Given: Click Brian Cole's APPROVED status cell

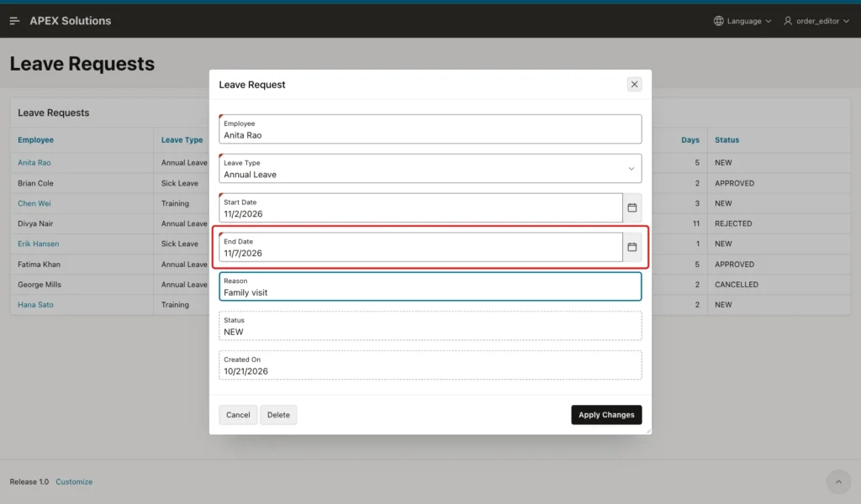Looking at the screenshot, I should coord(779,183).
